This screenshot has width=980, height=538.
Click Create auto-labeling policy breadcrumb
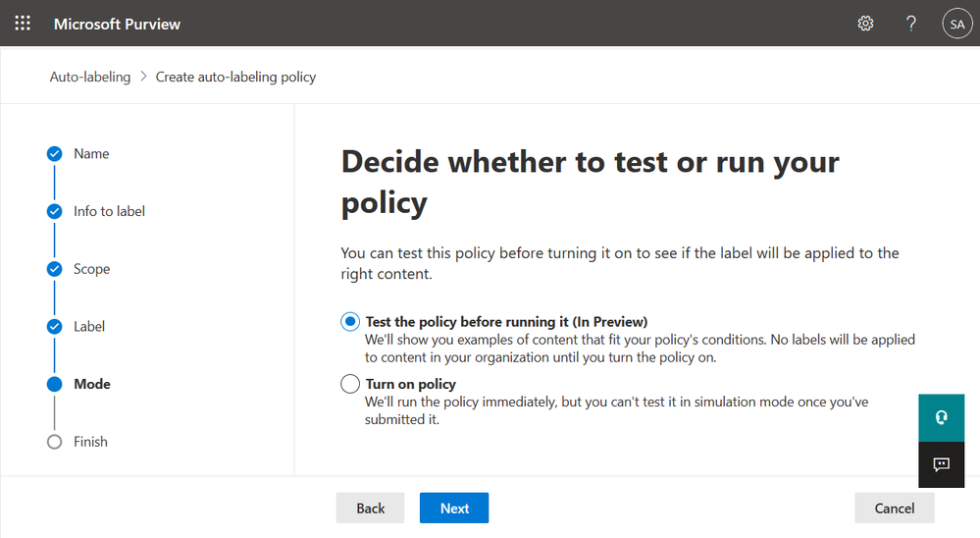pyautogui.click(x=235, y=77)
